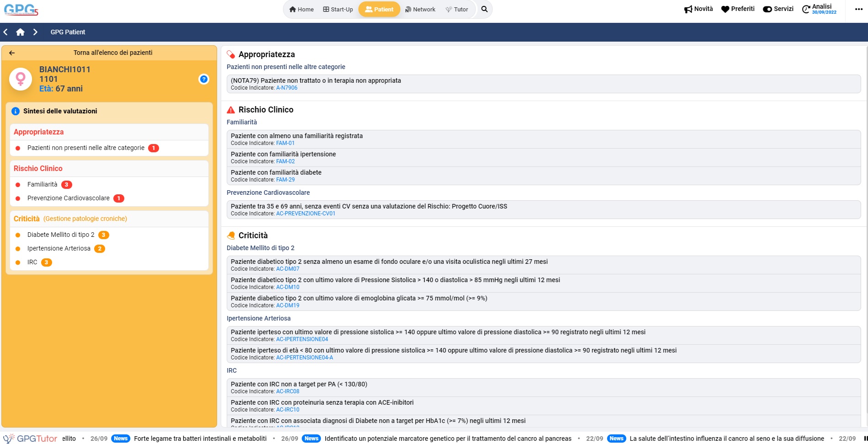Open indicator code AC-DM07 link

(x=288, y=269)
